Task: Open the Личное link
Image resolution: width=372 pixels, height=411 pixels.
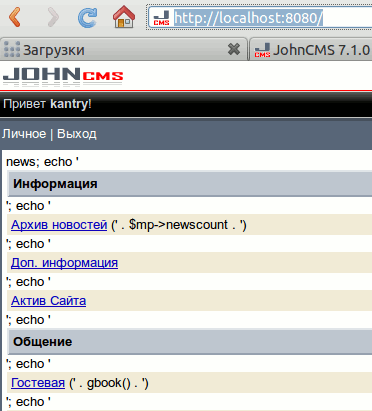Action: (x=24, y=134)
